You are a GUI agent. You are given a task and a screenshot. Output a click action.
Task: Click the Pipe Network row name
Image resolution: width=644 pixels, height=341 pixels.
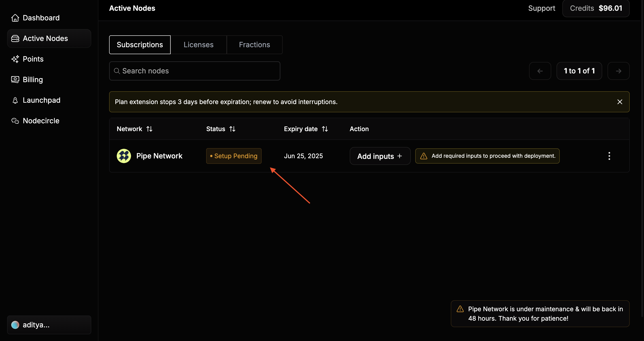[x=159, y=156]
